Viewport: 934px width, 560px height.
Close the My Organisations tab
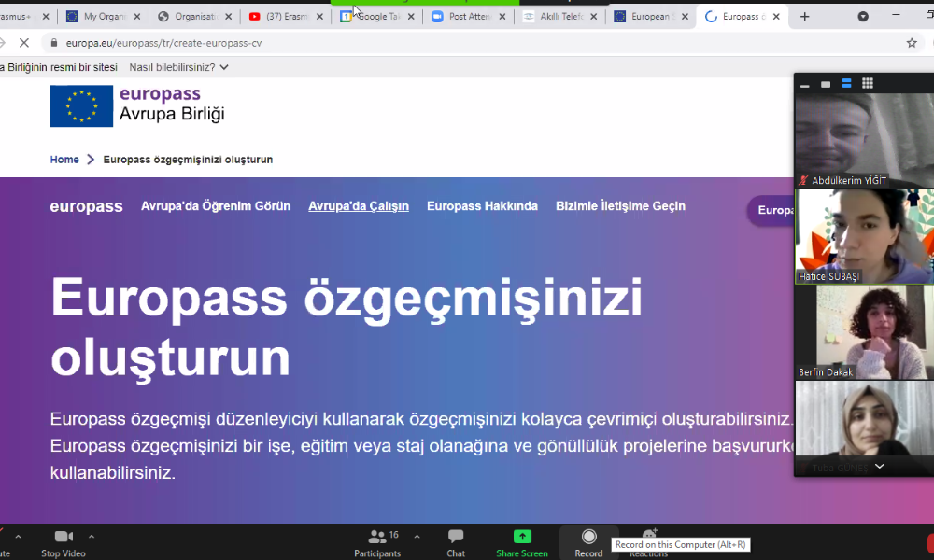point(137,17)
